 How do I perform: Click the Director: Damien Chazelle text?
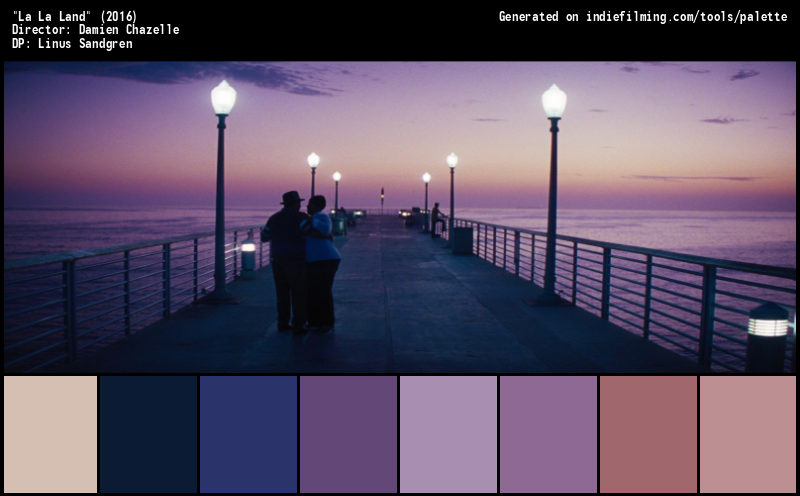click(x=95, y=30)
